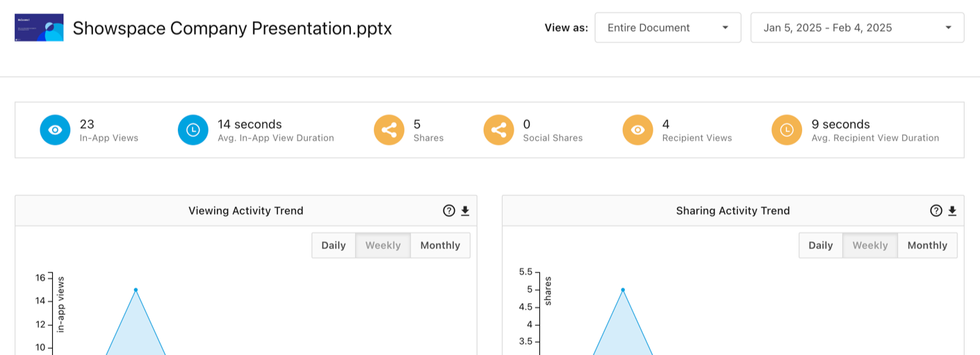Viewport: 980px width, 355px height.
Task: Click the Social Shares icon
Action: tap(499, 130)
